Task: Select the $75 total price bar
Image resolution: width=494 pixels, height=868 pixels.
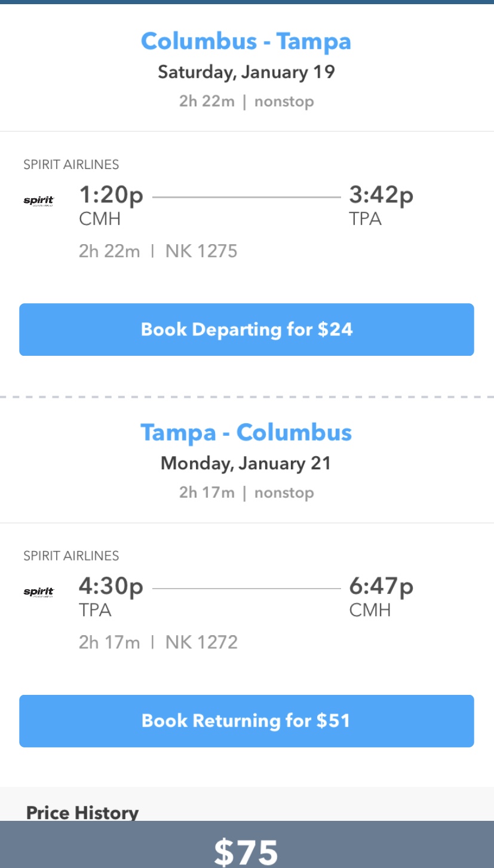Action: point(247,845)
